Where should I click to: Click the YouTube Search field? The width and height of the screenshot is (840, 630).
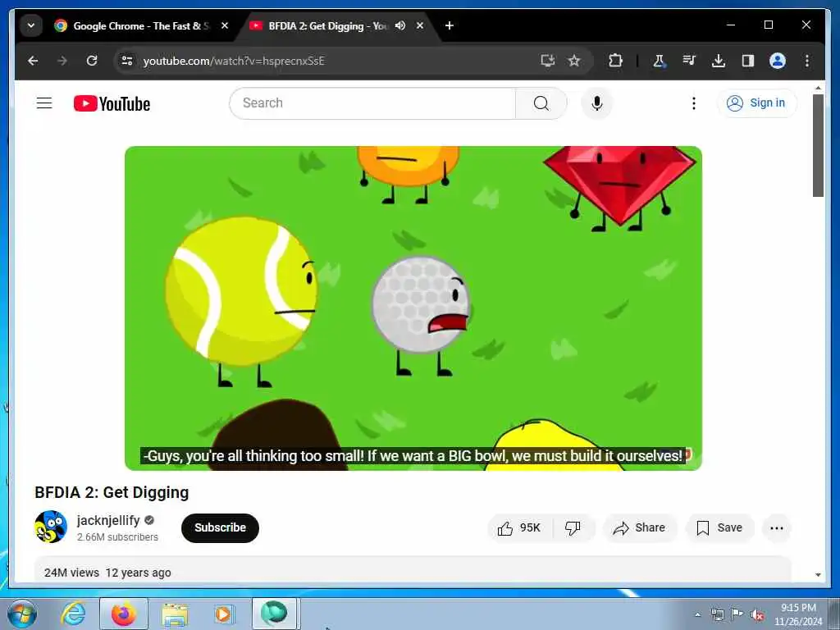(372, 103)
